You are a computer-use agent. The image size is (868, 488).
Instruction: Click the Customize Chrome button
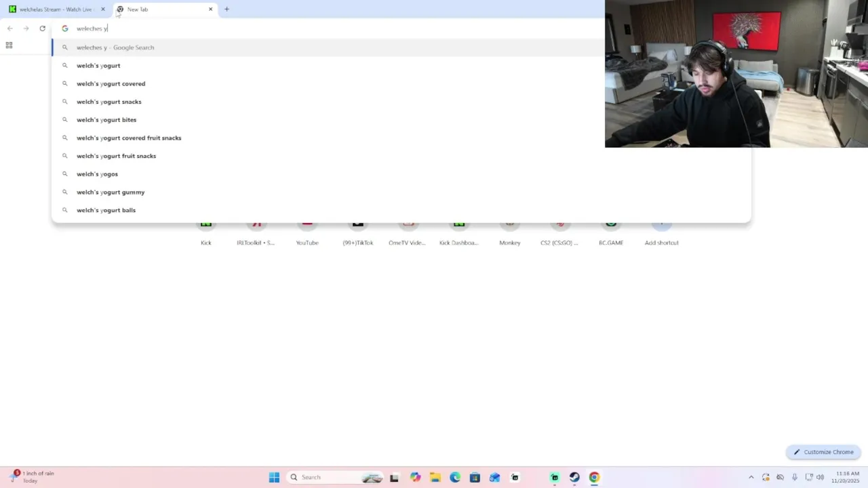coord(824,452)
